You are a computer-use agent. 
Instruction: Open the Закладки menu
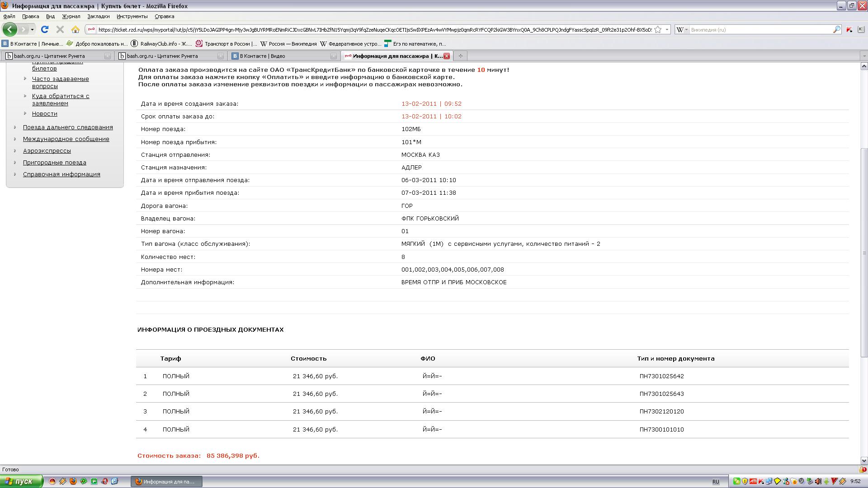tap(98, 16)
